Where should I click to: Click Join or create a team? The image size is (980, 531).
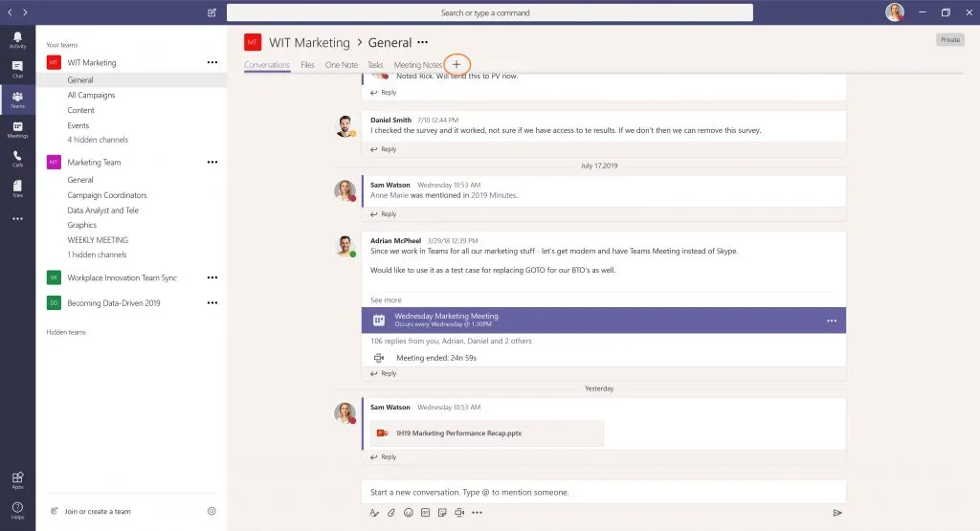(x=98, y=512)
